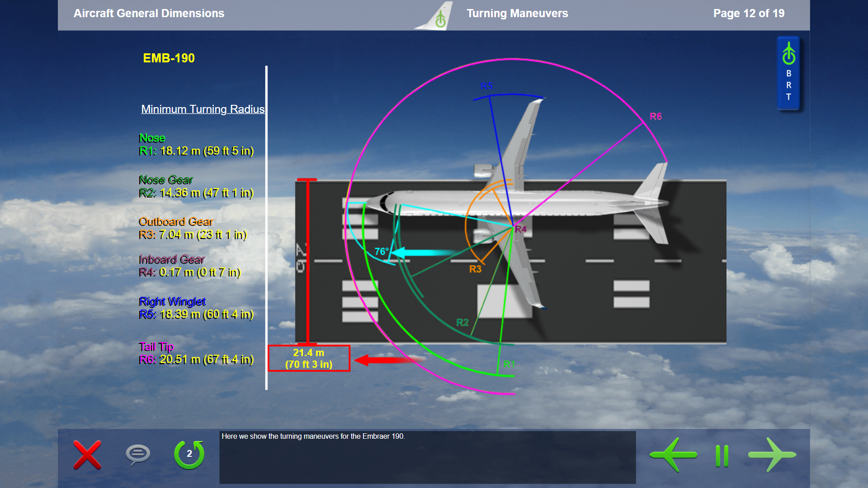Click the Nose Gear label

click(166, 180)
